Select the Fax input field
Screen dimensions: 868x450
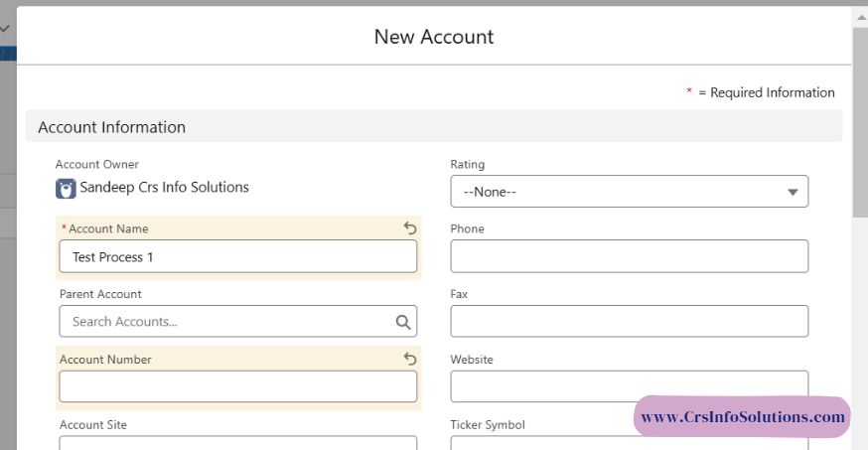tap(629, 322)
